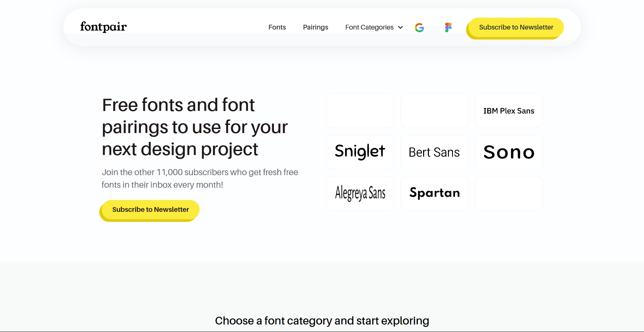Select the Bert Sans font card
The width and height of the screenshot is (644, 332).
[x=434, y=152]
